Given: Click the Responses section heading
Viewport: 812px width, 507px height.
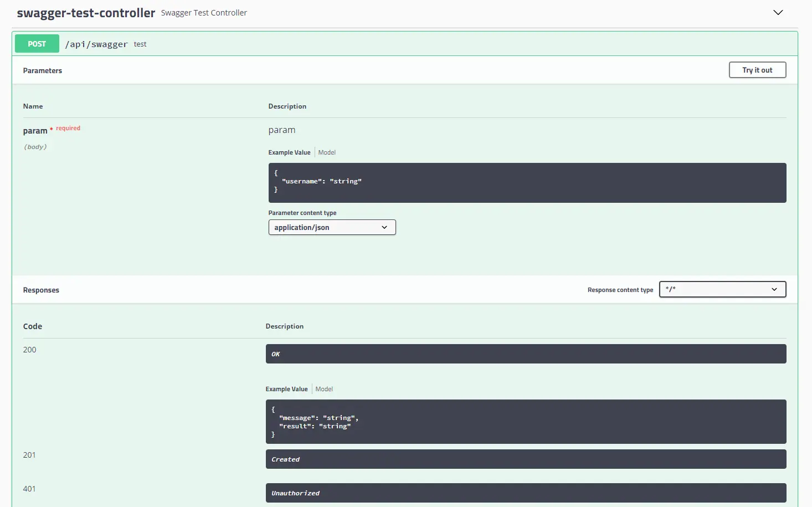Looking at the screenshot, I should [x=41, y=290].
